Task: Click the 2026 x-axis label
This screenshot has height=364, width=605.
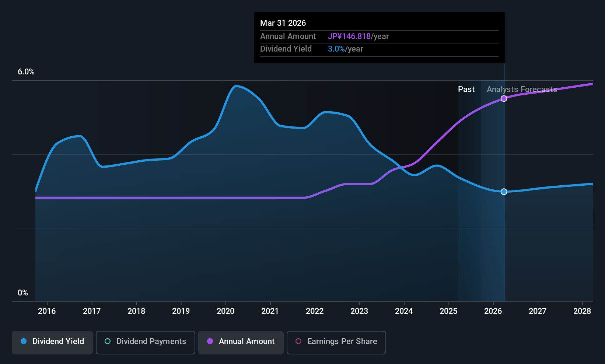Action: click(493, 311)
